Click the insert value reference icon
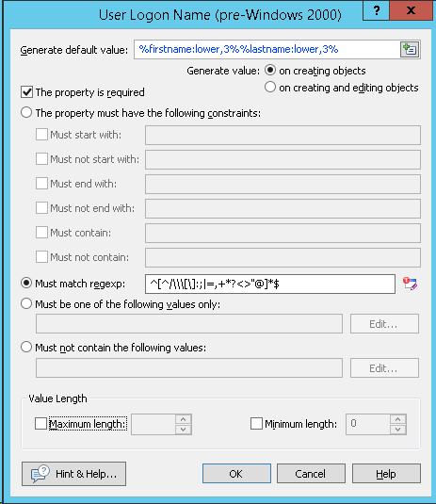The image size is (436, 504). pyautogui.click(x=410, y=50)
